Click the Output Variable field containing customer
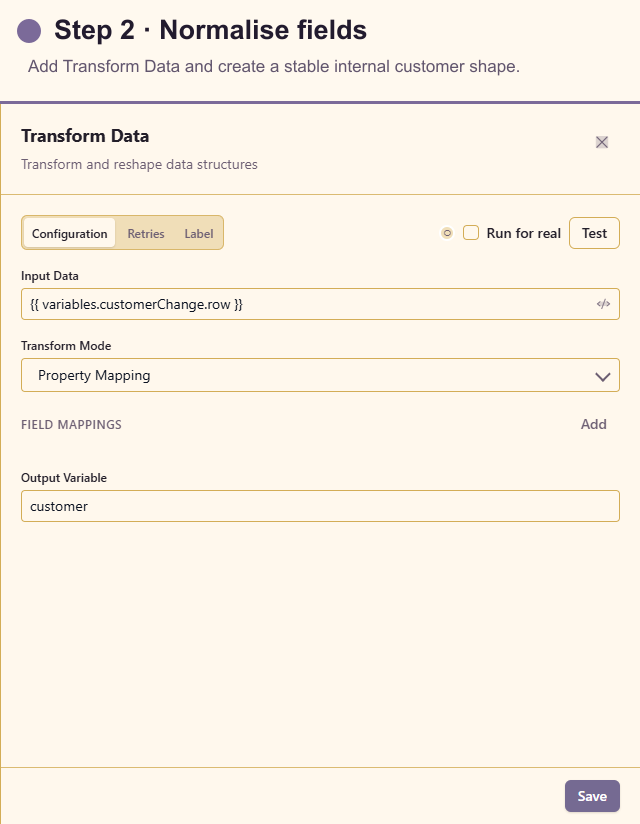 pos(321,506)
